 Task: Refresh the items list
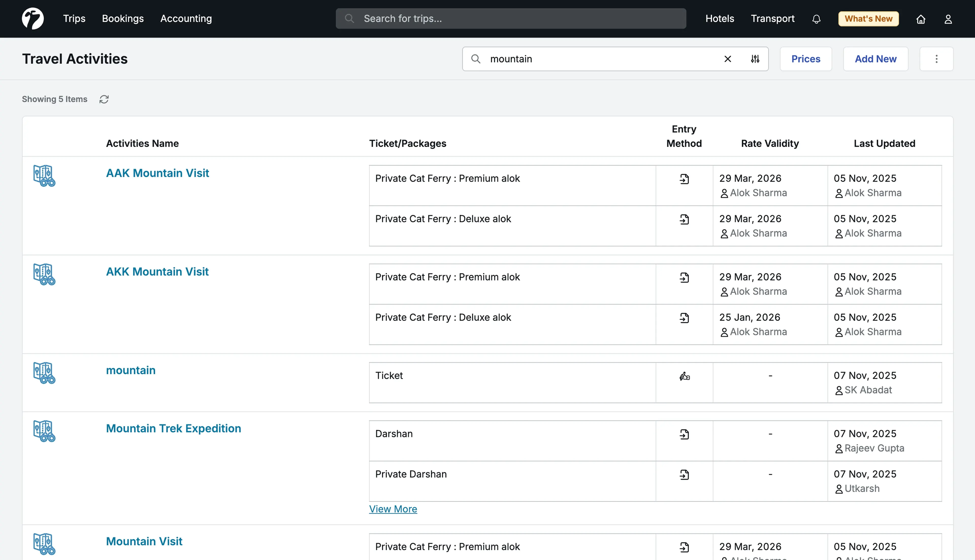tap(104, 99)
